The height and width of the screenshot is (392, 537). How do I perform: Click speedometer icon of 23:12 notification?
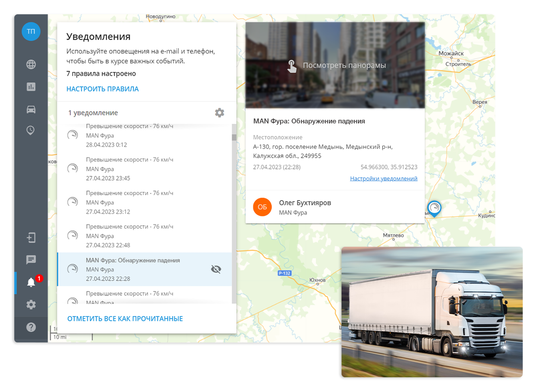pyautogui.click(x=73, y=202)
